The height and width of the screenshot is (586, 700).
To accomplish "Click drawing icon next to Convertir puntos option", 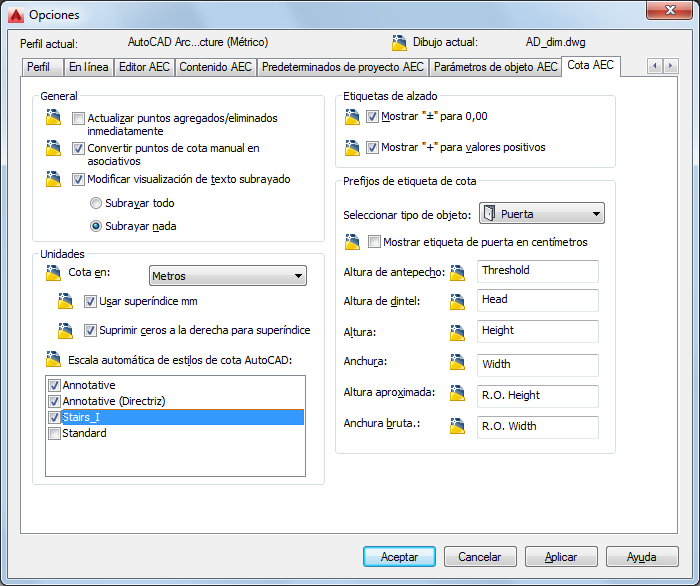I will (54, 148).
